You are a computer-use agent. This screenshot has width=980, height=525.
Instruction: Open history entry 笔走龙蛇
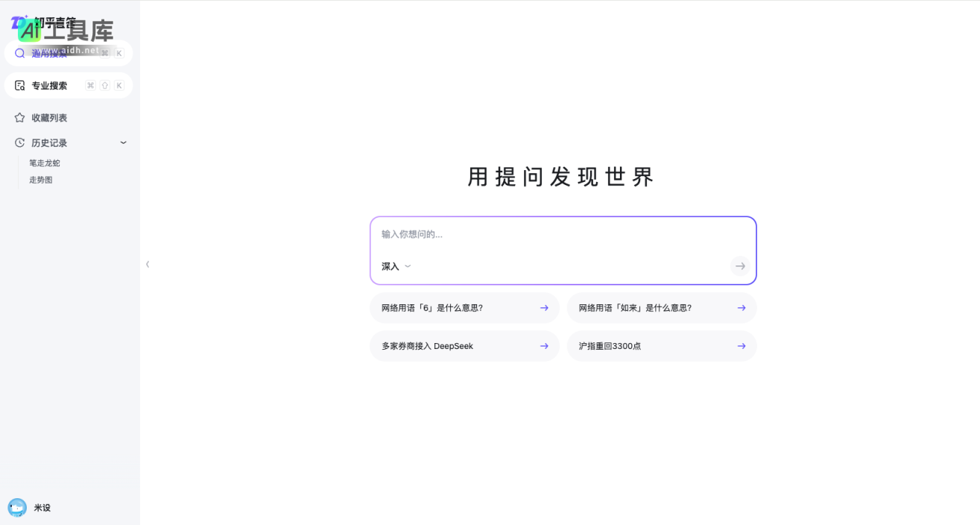[44, 163]
